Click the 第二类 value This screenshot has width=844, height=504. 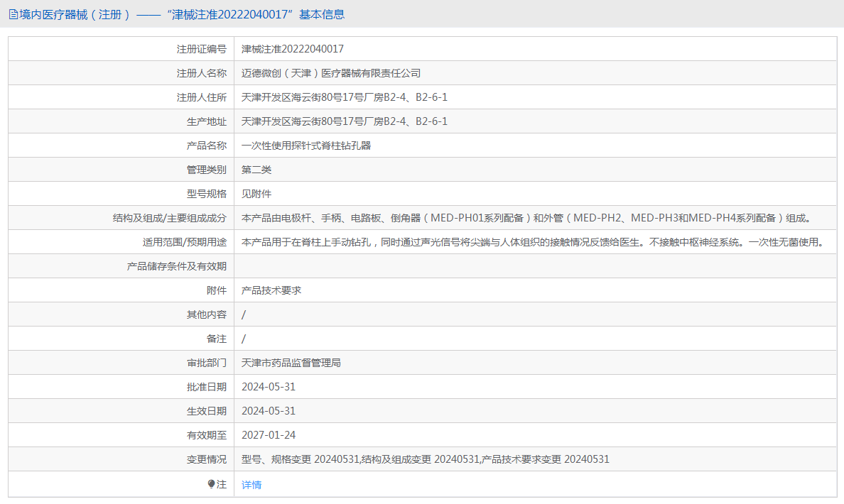(x=256, y=170)
